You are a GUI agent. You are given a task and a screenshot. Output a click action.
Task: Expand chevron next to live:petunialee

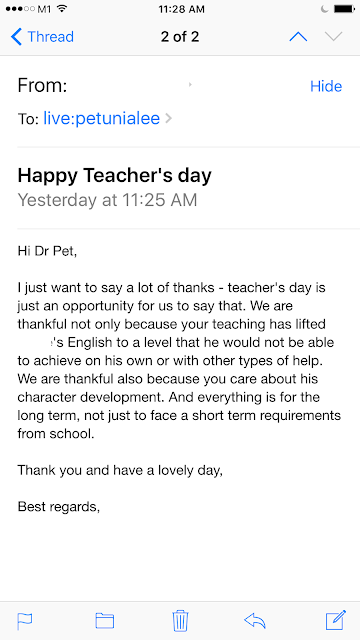coord(168,119)
